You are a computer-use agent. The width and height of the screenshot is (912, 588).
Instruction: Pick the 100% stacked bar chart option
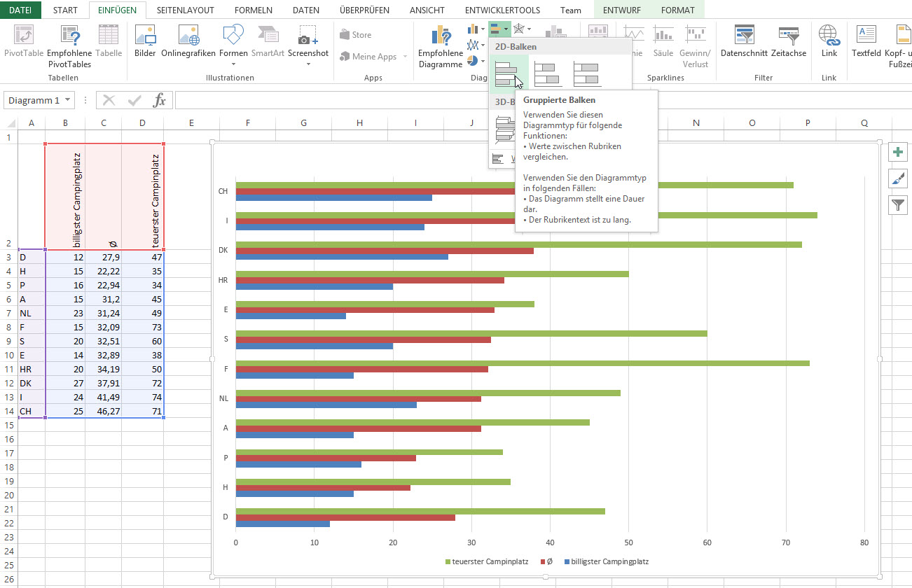tap(586, 74)
